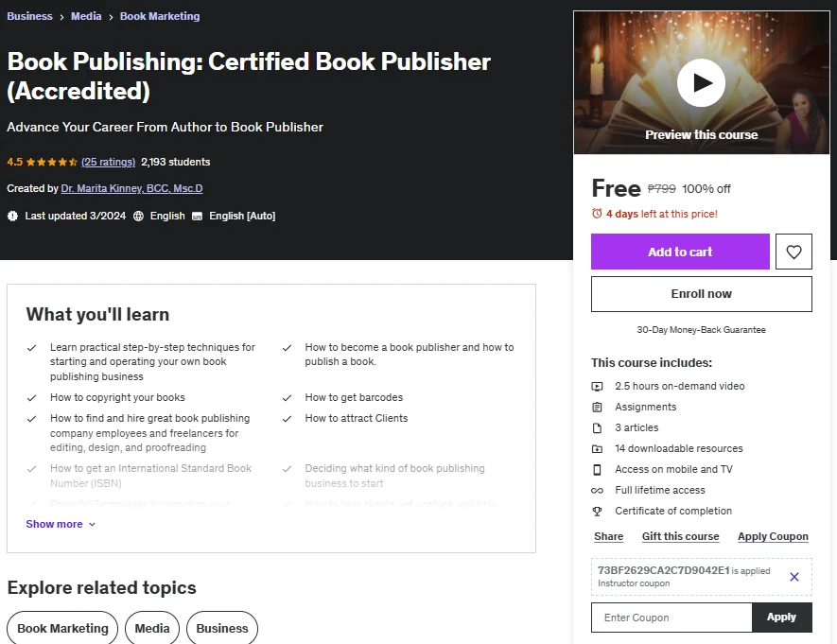This screenshot has width=837, height=644.
Task: Click the checkmark beside 'How to attract Clients'
Action: tap(287, 419)
